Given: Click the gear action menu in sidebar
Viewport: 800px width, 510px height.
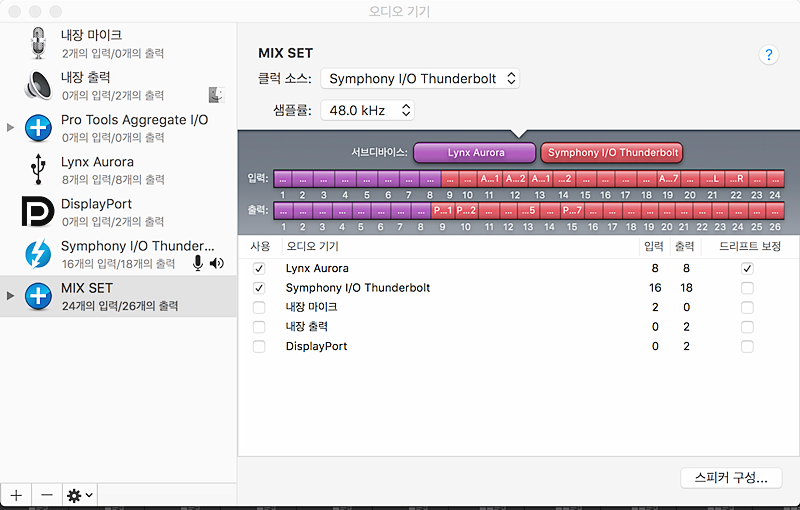Looking at the screenshot, I should click(x=80, y=495).
